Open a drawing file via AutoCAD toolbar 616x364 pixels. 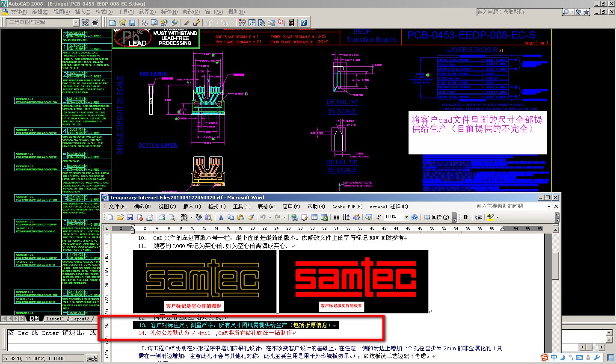click(122, 22)
